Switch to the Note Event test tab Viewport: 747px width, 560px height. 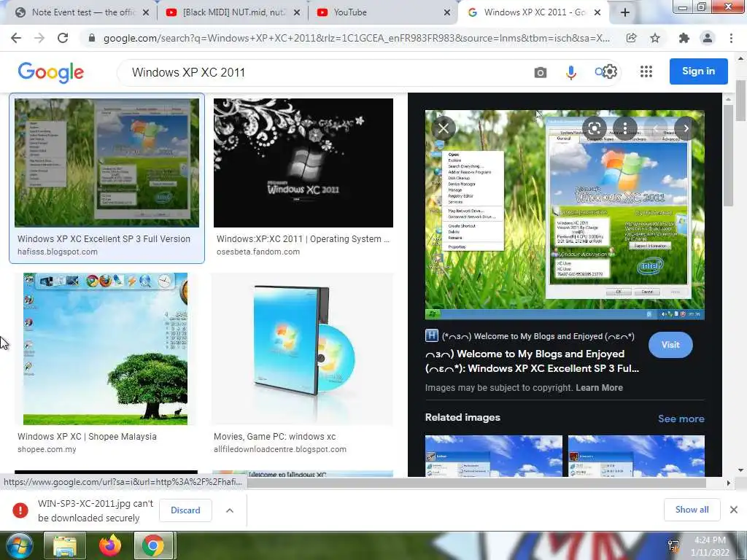click(80, 12)
